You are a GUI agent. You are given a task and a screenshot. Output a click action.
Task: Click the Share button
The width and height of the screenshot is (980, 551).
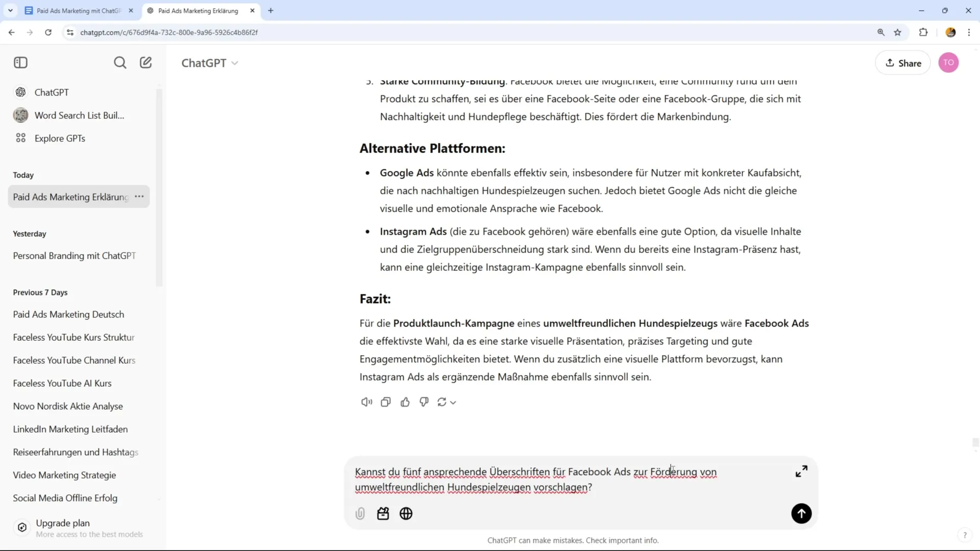(903, 63)
